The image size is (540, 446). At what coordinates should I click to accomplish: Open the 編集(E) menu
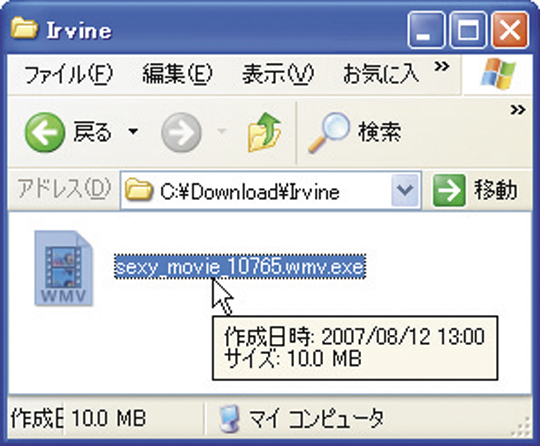(177, 74)
